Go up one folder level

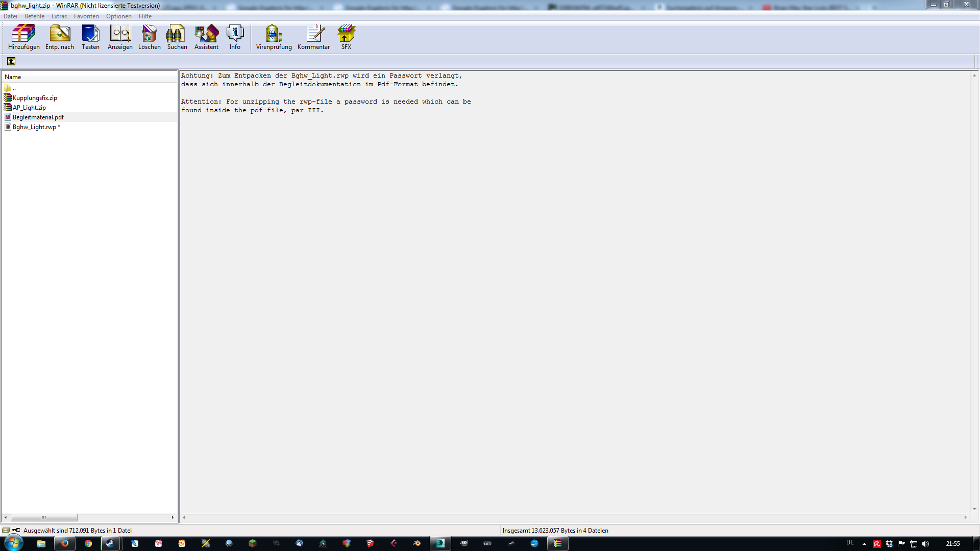(11, 61)
